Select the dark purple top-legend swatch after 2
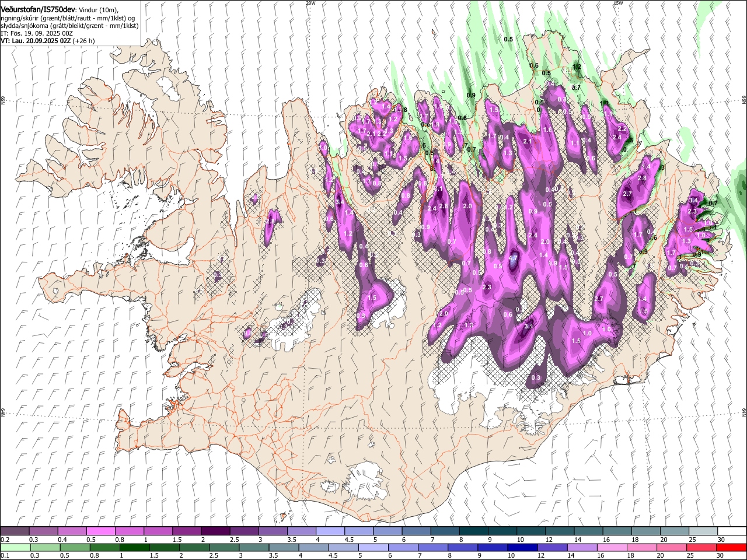Image resolution: width=747 pixels, height=560 pixels. click(x=215, y=531)
